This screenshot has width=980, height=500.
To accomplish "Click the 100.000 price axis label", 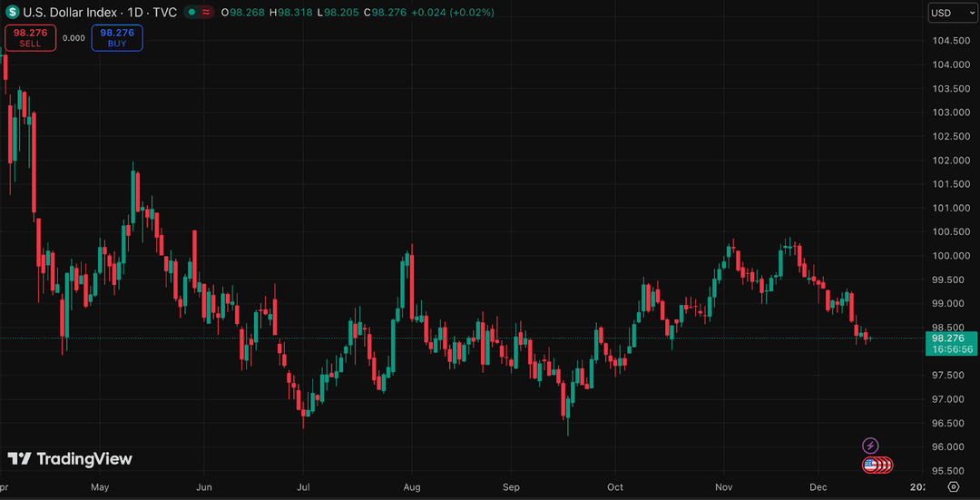I will click(950, 256).
